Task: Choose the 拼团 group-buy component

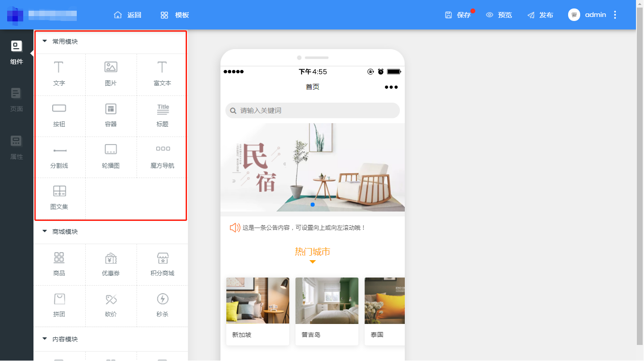Action: click(x=59, y=306)
